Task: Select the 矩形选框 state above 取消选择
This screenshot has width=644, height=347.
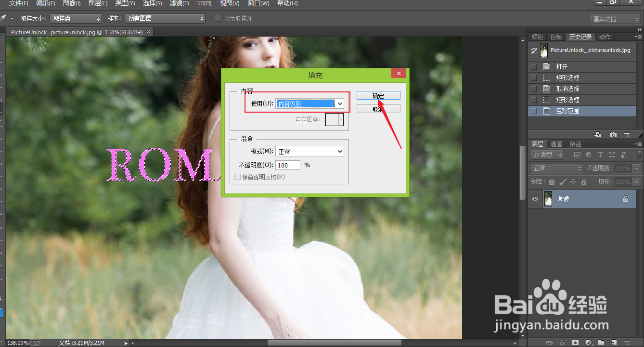Action: (x=582, y=78)
